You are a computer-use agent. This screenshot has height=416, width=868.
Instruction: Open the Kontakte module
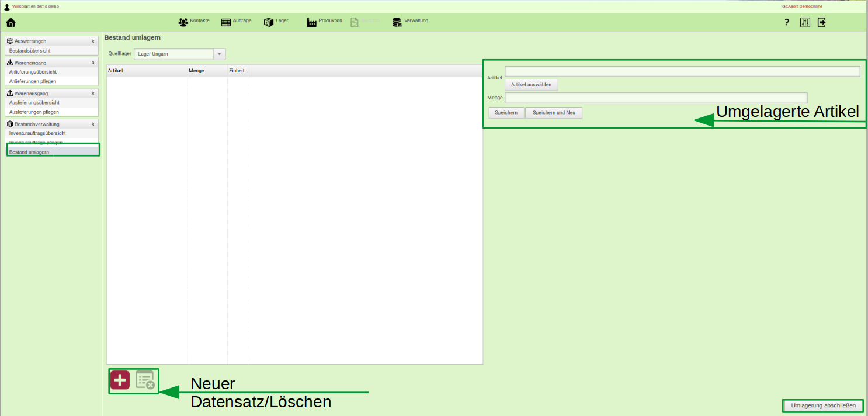click(194, 22)
